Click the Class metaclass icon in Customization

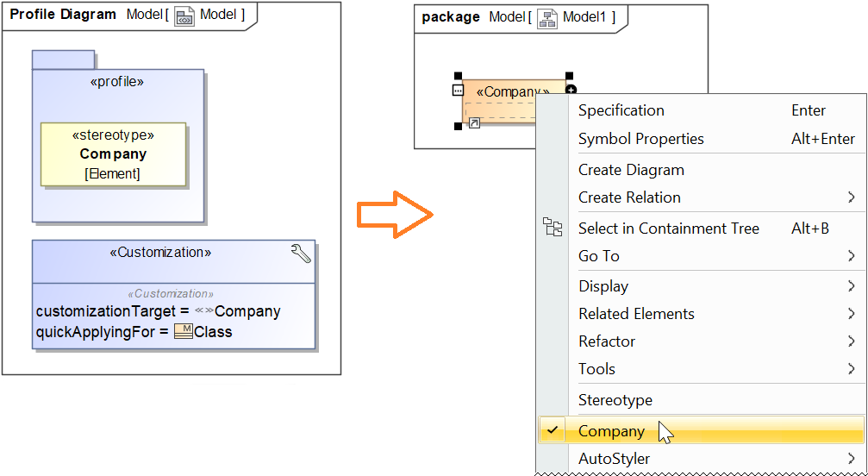pos(183,332)
